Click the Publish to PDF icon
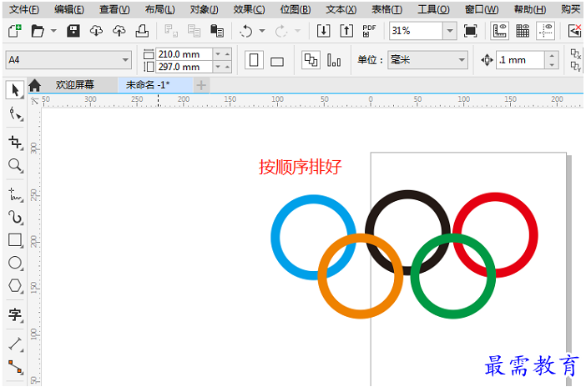The width and height of the screenshot is (586, 392). 369,31
